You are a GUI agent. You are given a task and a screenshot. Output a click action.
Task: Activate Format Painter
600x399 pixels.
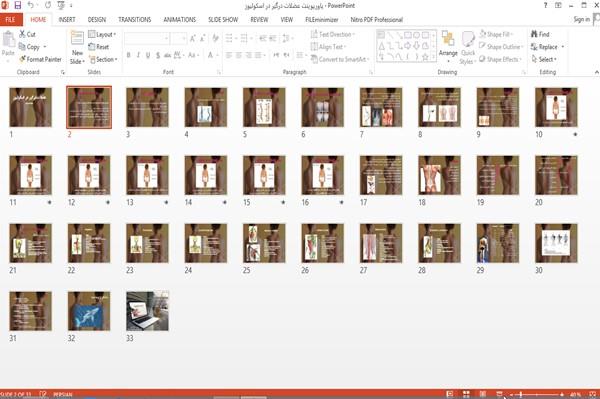click(x=41, y=59)
